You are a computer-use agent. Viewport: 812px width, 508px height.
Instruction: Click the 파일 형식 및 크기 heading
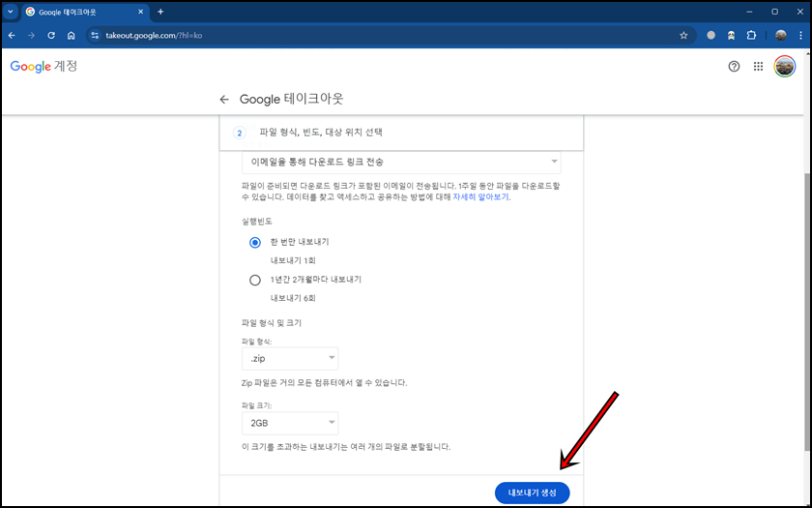[272, 323]
